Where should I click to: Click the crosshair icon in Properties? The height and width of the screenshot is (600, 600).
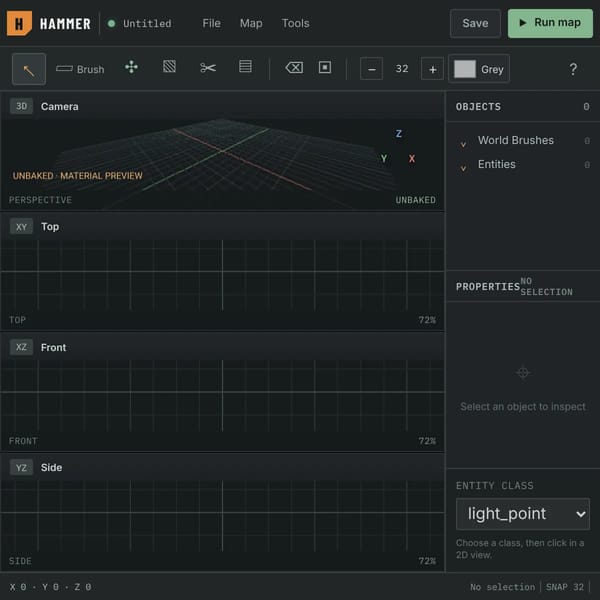pos(523,372)
